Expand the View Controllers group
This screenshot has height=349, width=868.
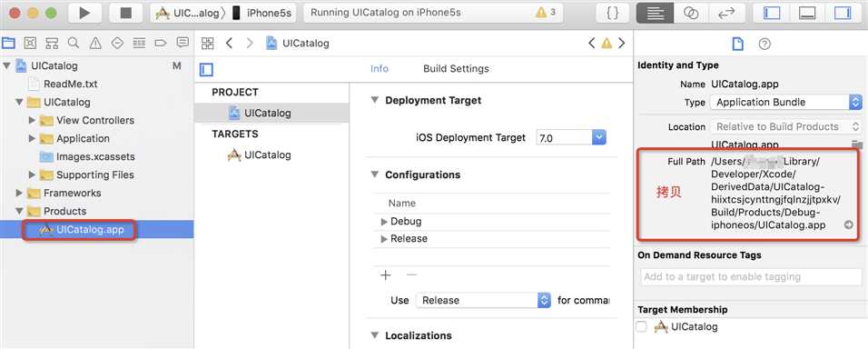[x=32, y=120]
